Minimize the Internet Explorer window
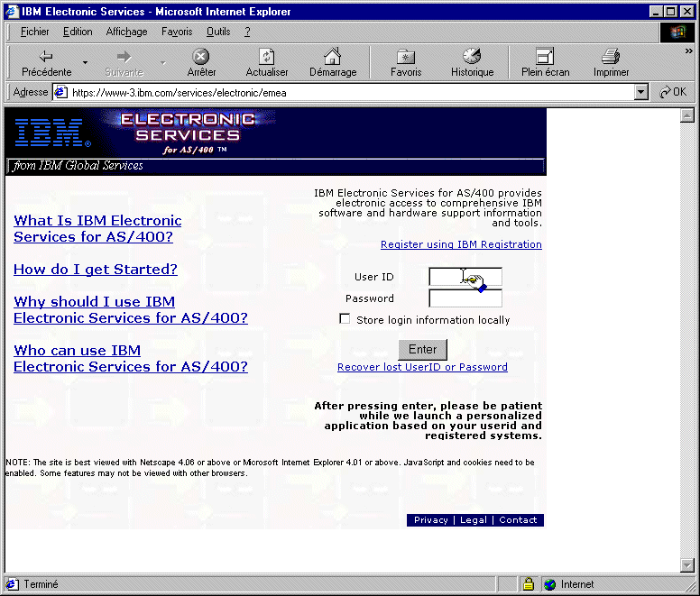 656,11
